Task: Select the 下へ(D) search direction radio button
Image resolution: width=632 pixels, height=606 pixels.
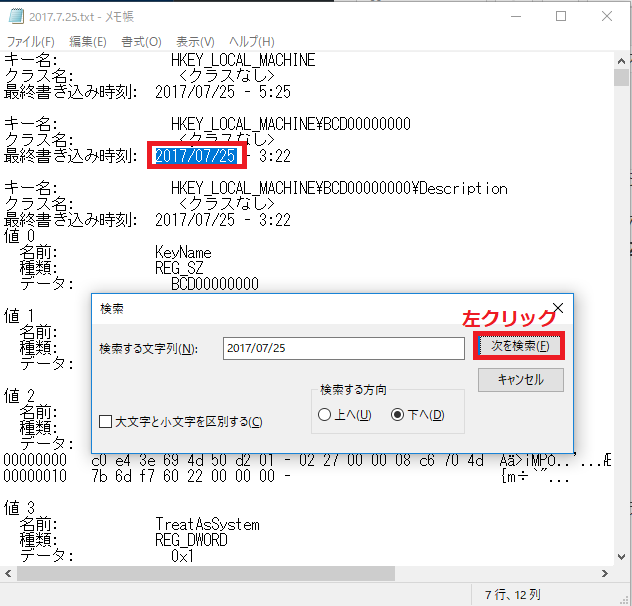Action: tap(397, 414)
